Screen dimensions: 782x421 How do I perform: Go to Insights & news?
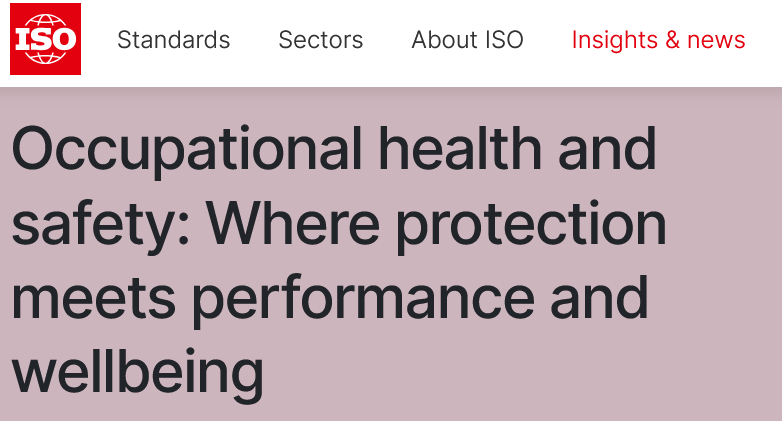(658, 40)
